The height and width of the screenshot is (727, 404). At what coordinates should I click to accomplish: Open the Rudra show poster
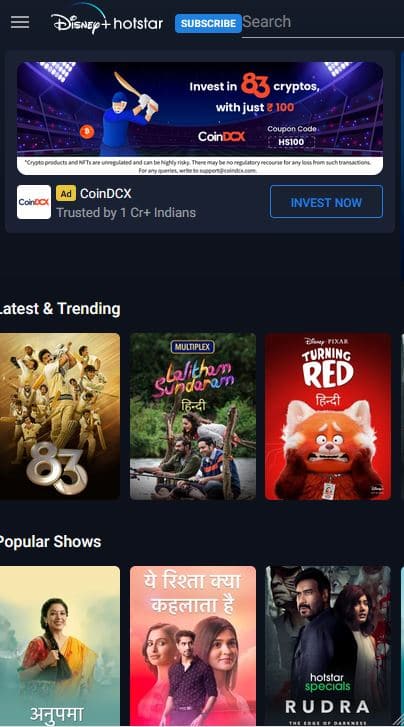(x=327, y=646)
